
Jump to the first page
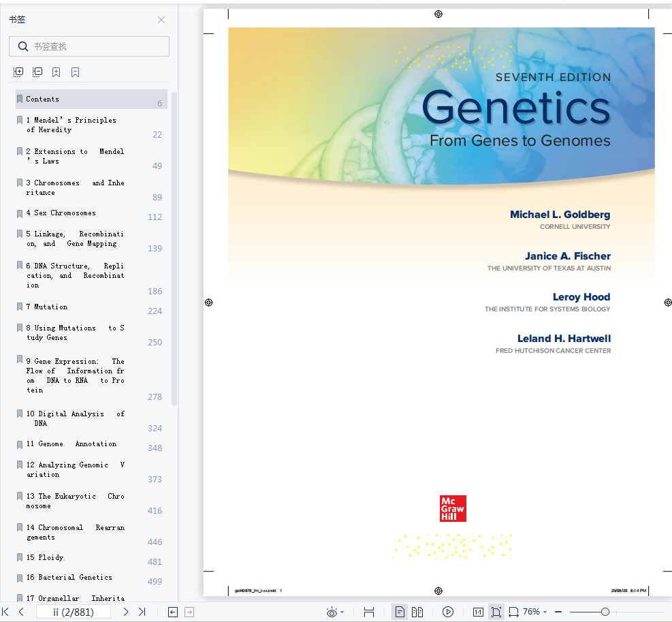(x=5, y=612)
